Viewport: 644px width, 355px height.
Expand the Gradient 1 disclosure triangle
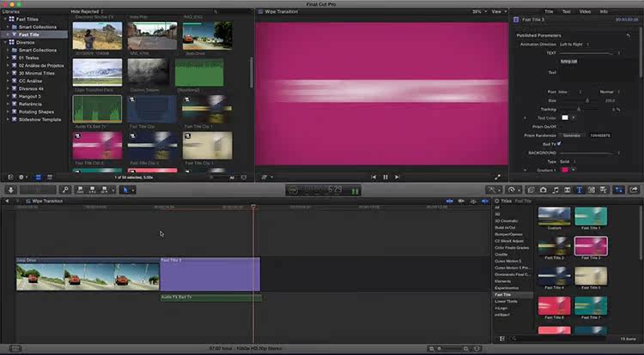point(525,170)
